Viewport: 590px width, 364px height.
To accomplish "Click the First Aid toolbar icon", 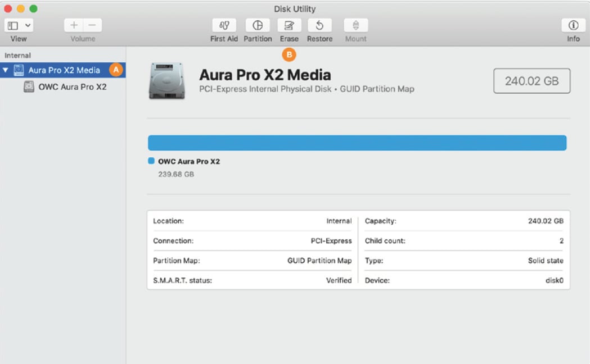I will 224,26.
